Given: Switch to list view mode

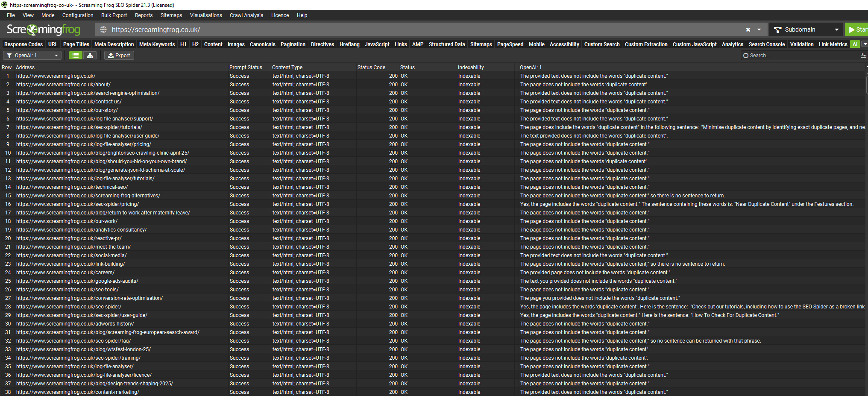Looking at the screenshot, I should 76,56.
